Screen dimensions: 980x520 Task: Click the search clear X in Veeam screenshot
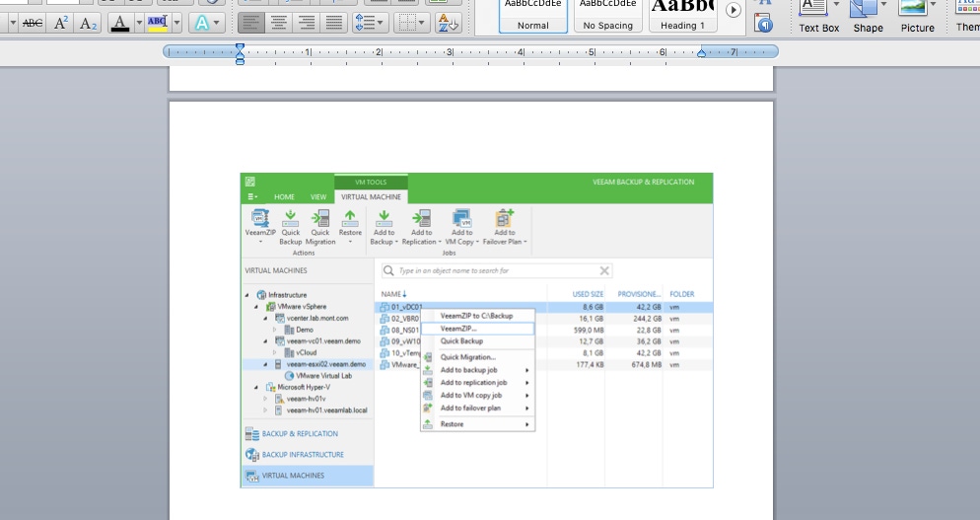pos(604,271)
